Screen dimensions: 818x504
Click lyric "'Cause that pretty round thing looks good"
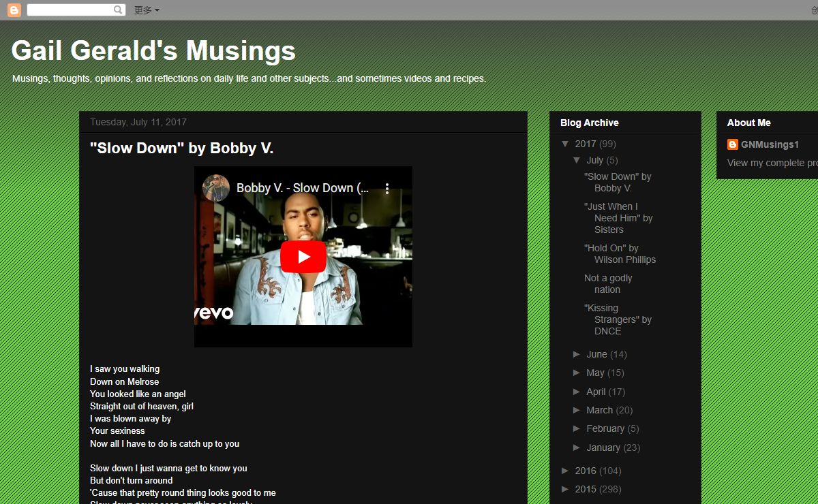point(183,492)
